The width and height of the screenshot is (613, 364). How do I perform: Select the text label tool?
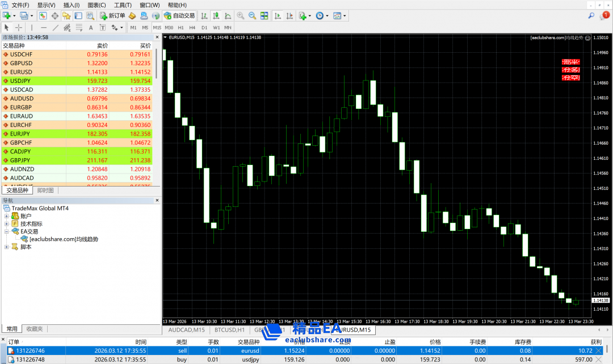point(91,27)
